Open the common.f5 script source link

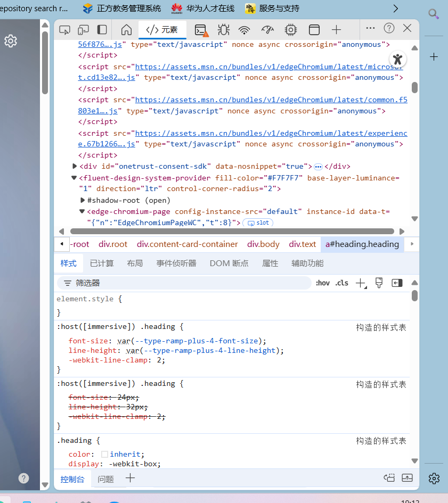(x=242, y=105)
